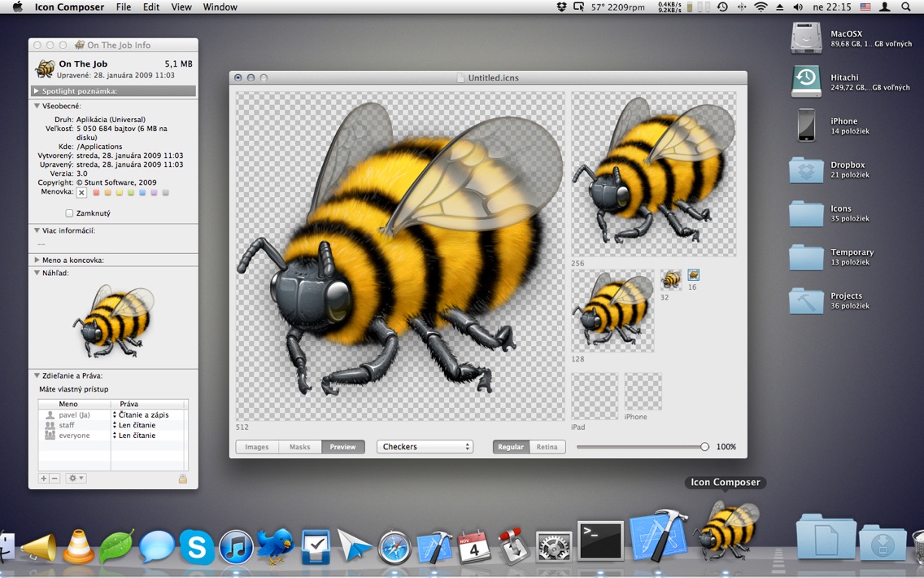Open the Documents stack in Dock
The image size is (924, 578).
coord(826,536)
